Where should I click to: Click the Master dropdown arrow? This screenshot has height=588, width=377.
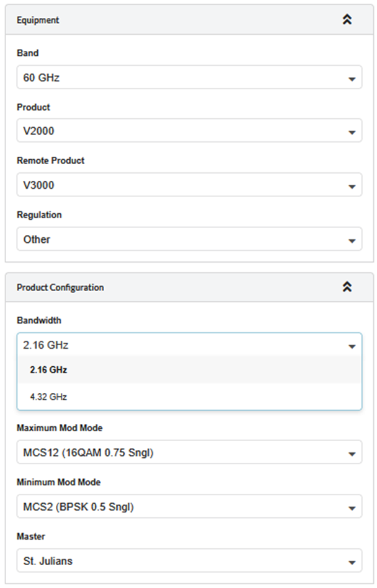(x=352, y=562)
